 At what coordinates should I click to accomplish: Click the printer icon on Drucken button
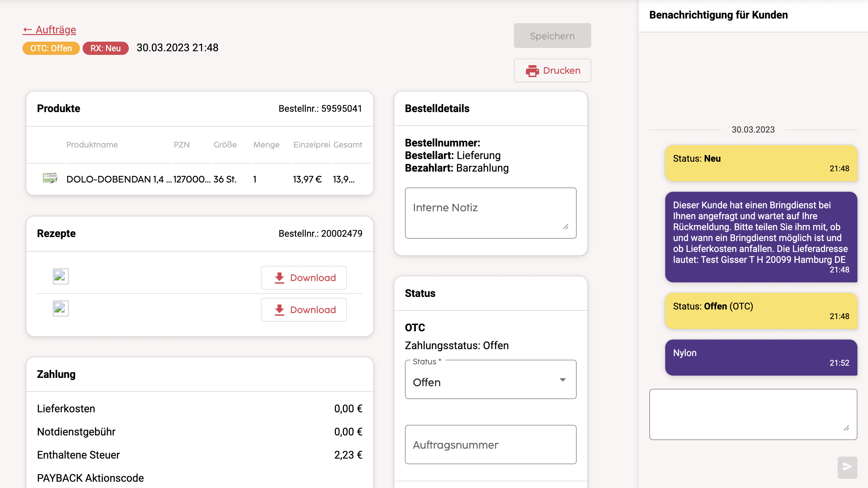pyautogui.click(x=532, y=71)
